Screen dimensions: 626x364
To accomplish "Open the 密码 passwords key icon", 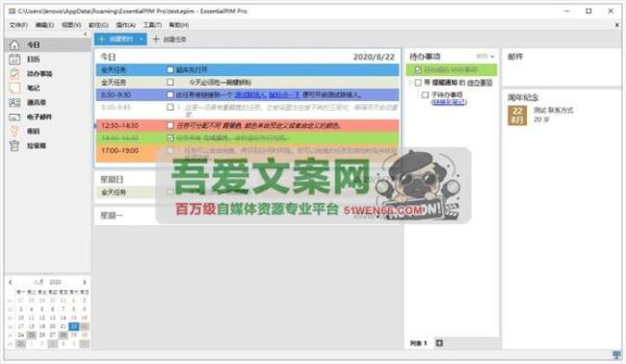I will [x=14, y=131].
